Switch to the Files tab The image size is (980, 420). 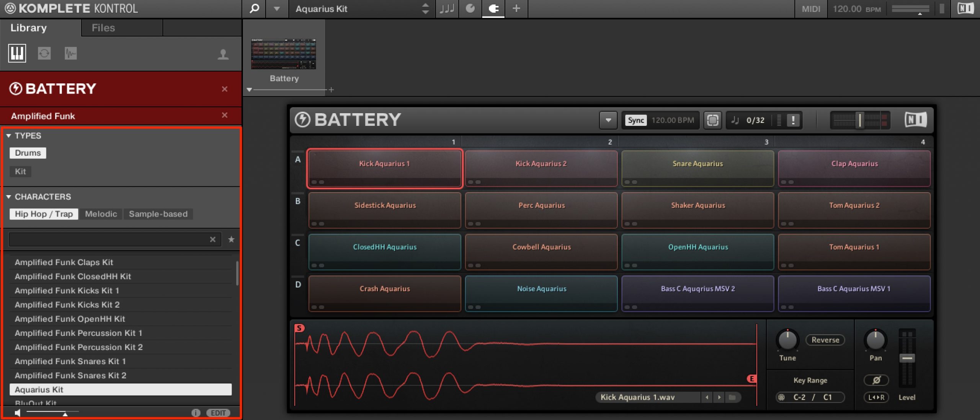coord(103,28)
